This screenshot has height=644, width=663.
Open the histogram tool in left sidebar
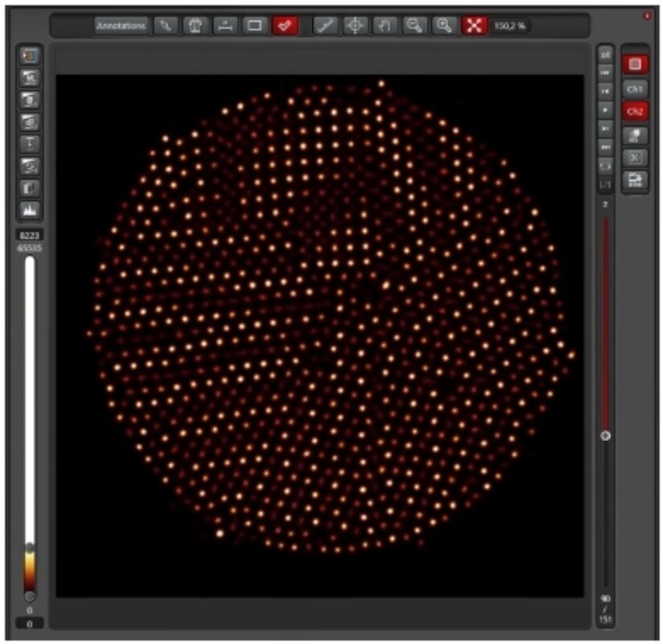30,210
